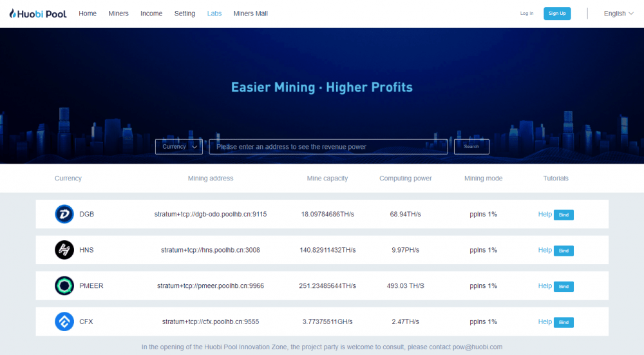This screenshot has width=644, height=355.
Task: Click the PMEER coin icon
Action: click(x=64, y=285)
